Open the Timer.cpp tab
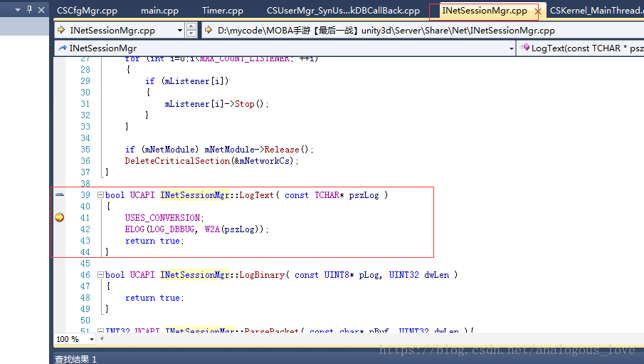Image resolution: width=644 pixels, height=364 pixels. (x=223, y=10)
